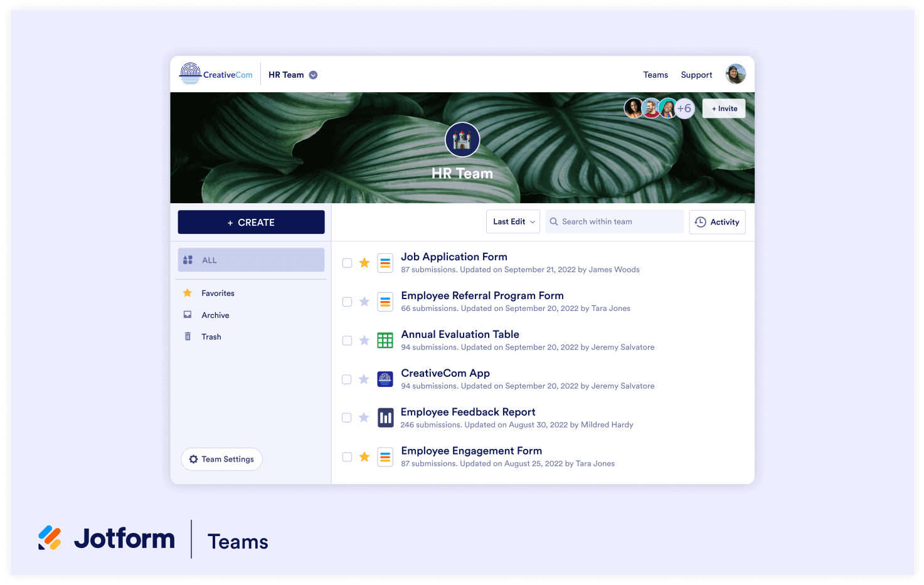Viewport: 924px width, 585px height.
Task: Click the +6 members badge
Action: pyautogui.click(x=684, y=108)
